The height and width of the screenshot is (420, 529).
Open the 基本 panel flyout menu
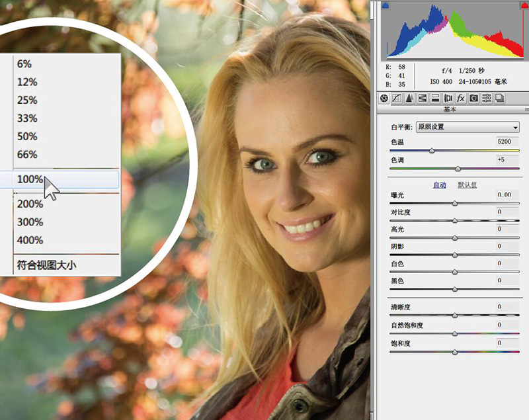pos(525,109)
